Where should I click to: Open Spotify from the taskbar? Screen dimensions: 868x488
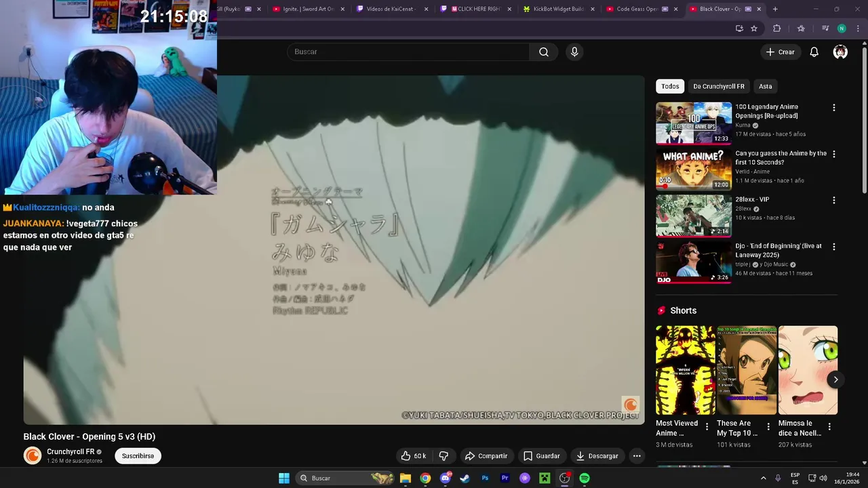(585, 479)
